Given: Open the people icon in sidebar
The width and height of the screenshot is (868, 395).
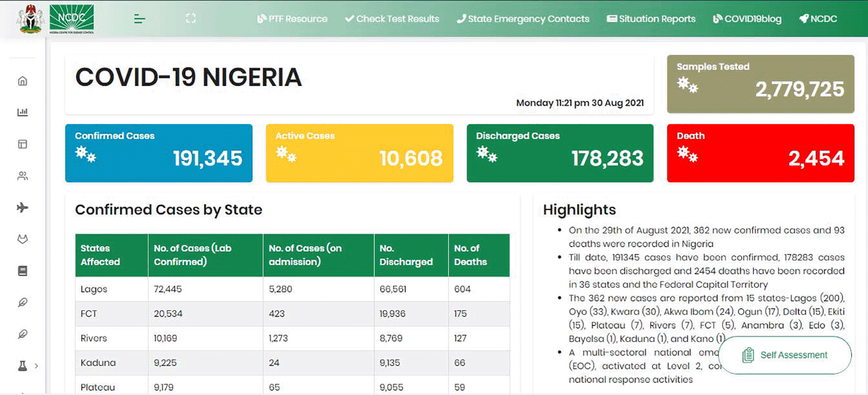Looking at the screenshot, I should (23, 176).
